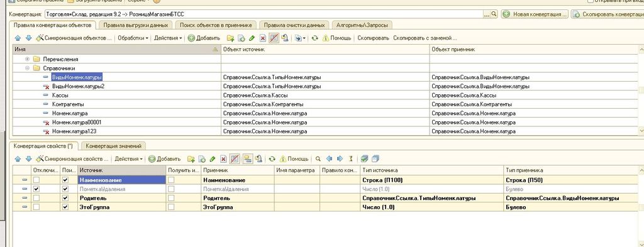644x247 pixels.
Task: Open Действия dropdown in lower toolbar
Action: (128, 159)
